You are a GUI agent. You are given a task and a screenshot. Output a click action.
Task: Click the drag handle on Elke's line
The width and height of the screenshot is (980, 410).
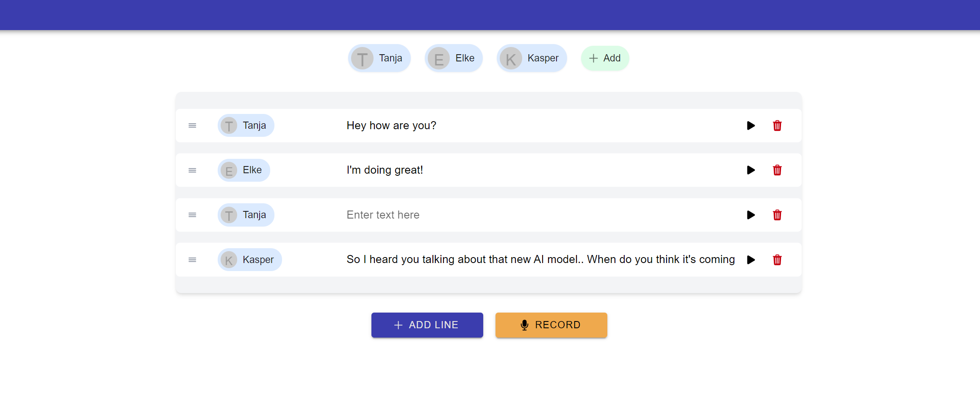(x=192, y=170)
